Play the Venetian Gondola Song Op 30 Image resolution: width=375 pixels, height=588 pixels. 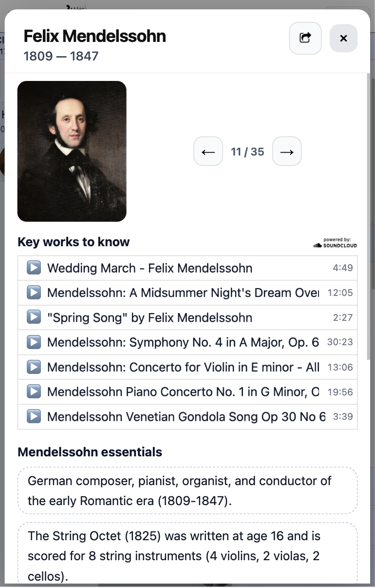[x=33, y=416]
